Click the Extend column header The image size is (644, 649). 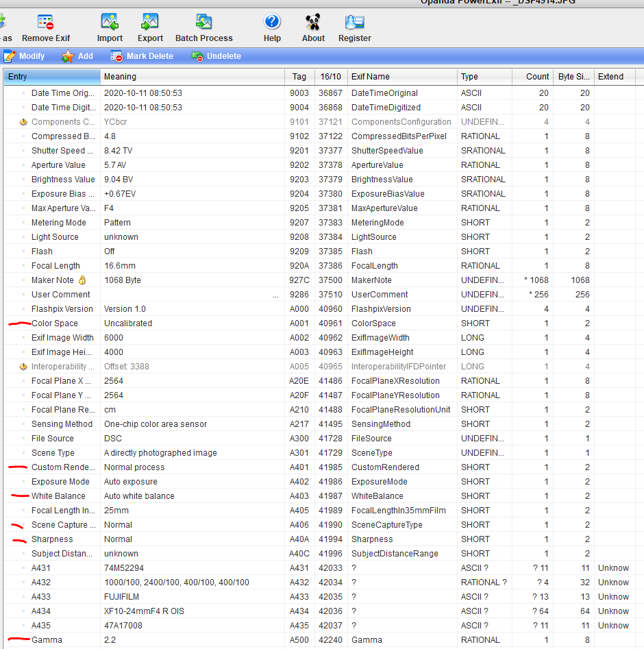pos(615,77)
